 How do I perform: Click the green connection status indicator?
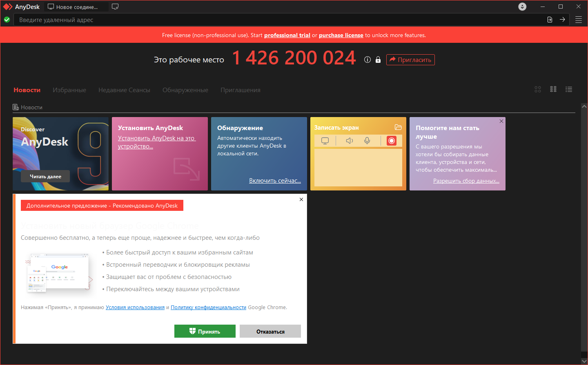point(7,20)
